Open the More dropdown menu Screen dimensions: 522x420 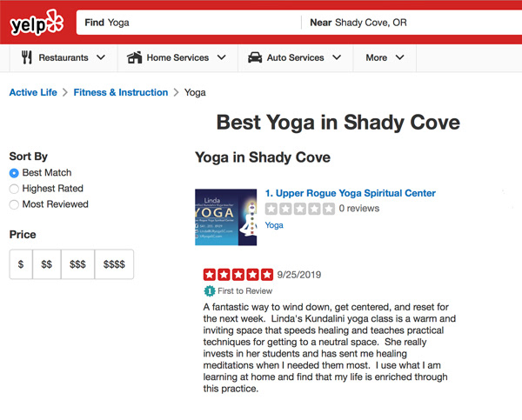click(x=385, y=58)
